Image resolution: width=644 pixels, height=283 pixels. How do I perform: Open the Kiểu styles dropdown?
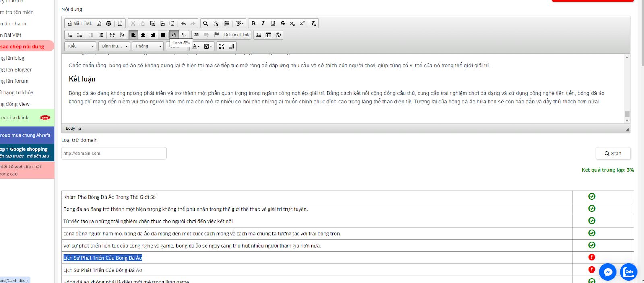(80, 46)
